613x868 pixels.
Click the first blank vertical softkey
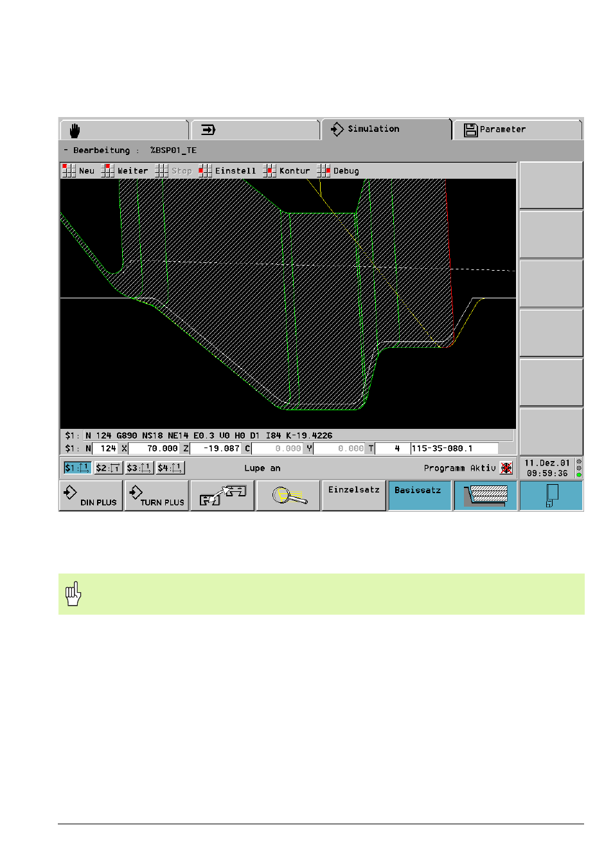tap(551, 185)
